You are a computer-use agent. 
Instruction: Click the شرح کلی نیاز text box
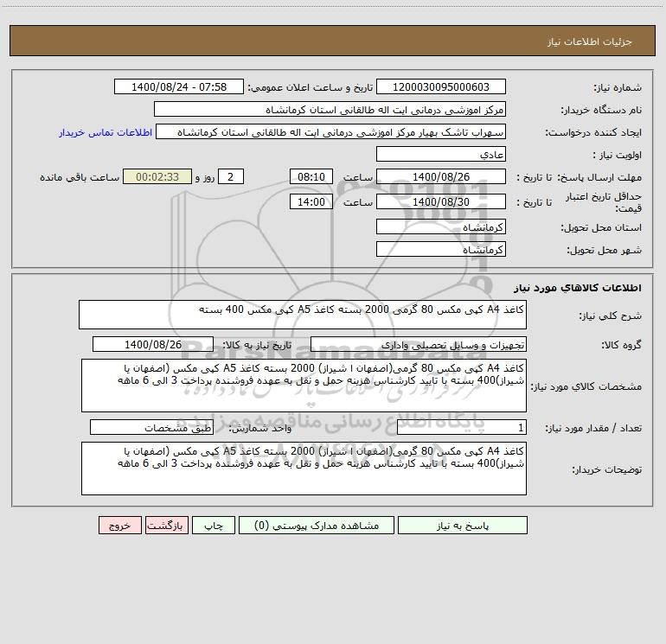coord(303,315)
